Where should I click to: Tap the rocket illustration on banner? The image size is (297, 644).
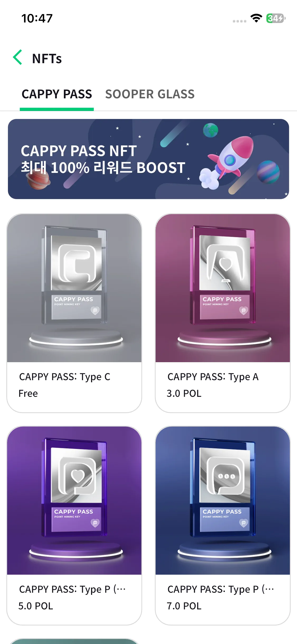[228, 162]
